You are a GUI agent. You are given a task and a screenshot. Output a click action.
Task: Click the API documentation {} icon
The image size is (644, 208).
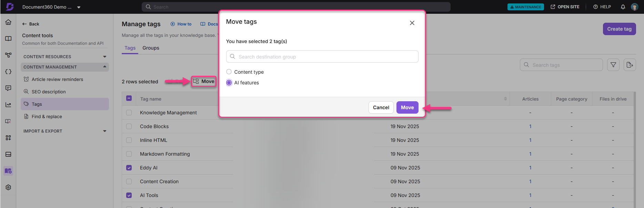tap(8, 72)
